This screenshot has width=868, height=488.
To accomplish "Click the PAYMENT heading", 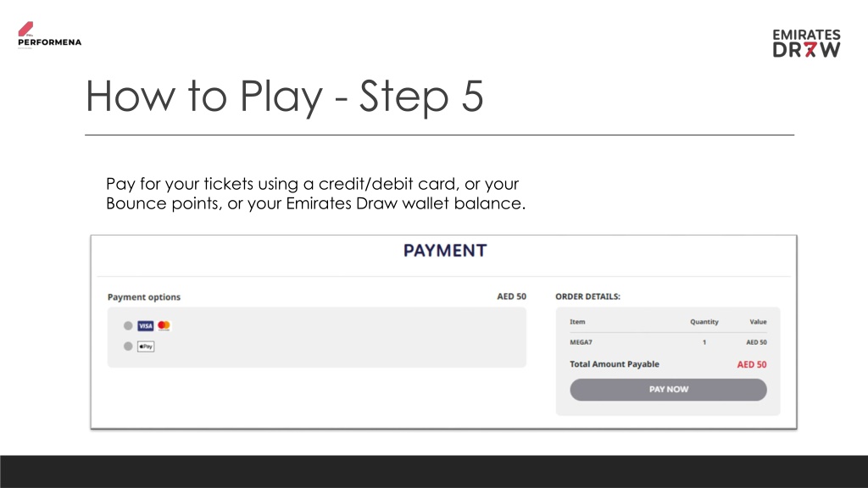I will coord(445,251).
